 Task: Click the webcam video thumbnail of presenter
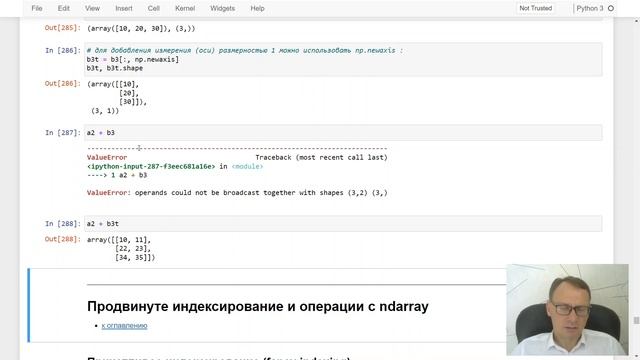pos(567,310)
